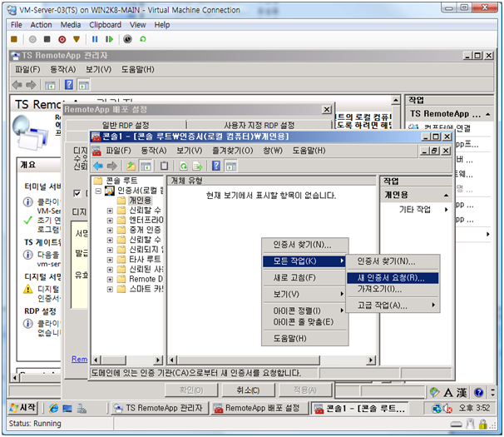
Task: Click the blue help icon on the language bar
Action: click(x=478, y=392)
